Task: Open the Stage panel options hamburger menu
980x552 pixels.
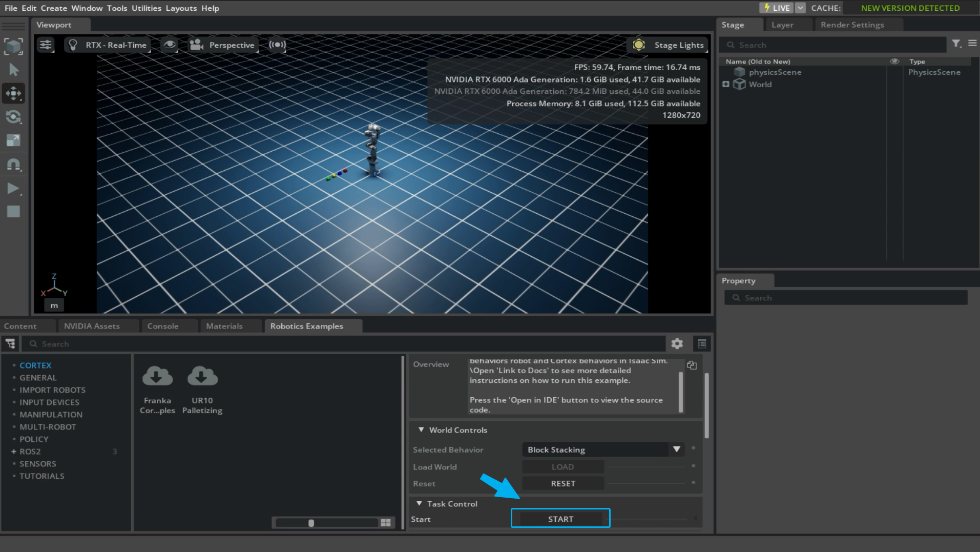Action: [972, 44]
